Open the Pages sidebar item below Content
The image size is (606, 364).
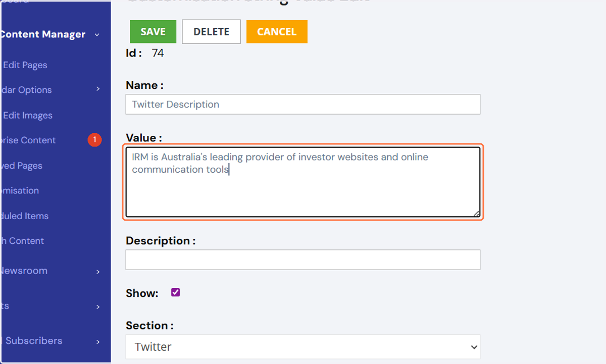point(22,166)
